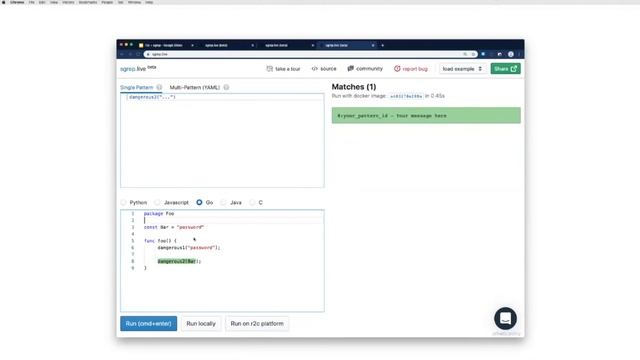Click into the pattern editor text area
Viewport: 640px width, 360px height.
click(222, 141)
